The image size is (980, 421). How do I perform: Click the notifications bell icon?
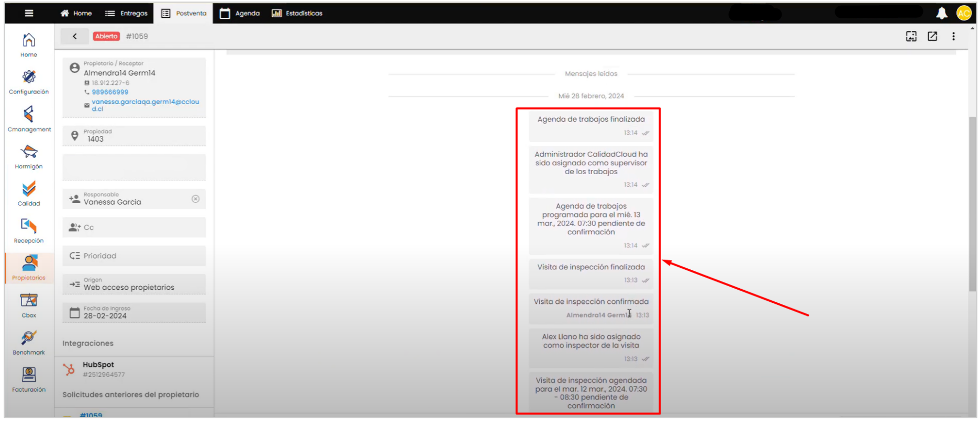click(941, 13)
